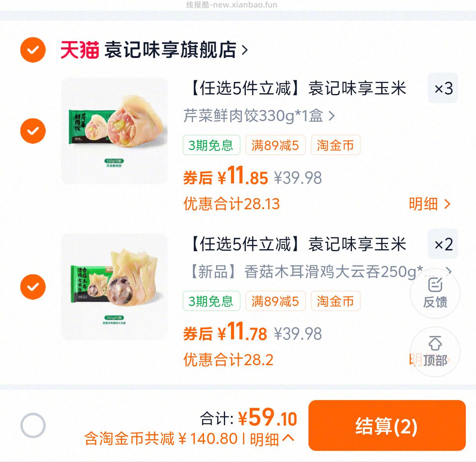The width and height of the screenshot is (476, 462).
Task: Click the 满89减5 promotion tag
Action: [x=275, y=145]
